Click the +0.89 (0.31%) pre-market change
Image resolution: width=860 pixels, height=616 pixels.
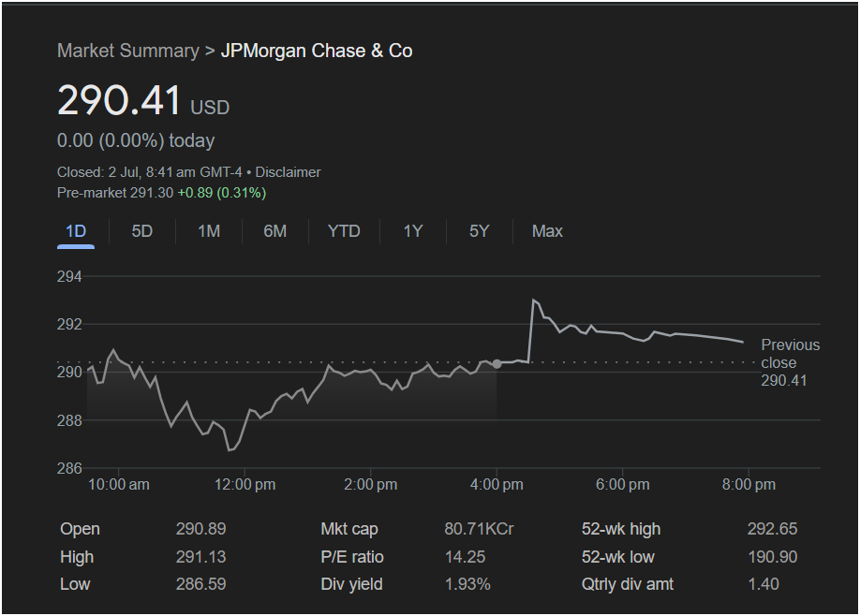[222, 193]
